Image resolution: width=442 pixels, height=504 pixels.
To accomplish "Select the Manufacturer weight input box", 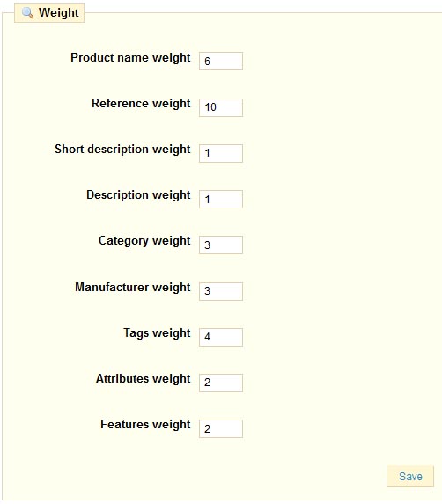I will coord(221,291).
